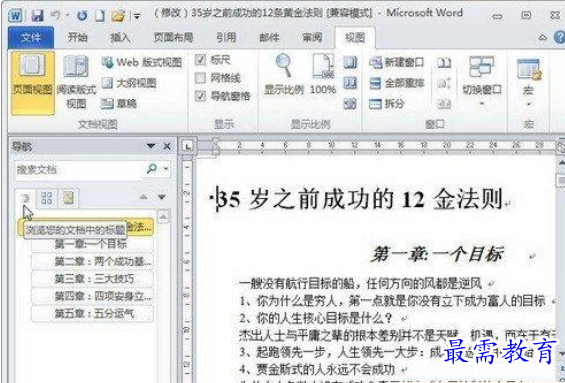Select heading 第三章:三大技巧 in navigation
The image size is (565, 383).
tap(92, 279)
